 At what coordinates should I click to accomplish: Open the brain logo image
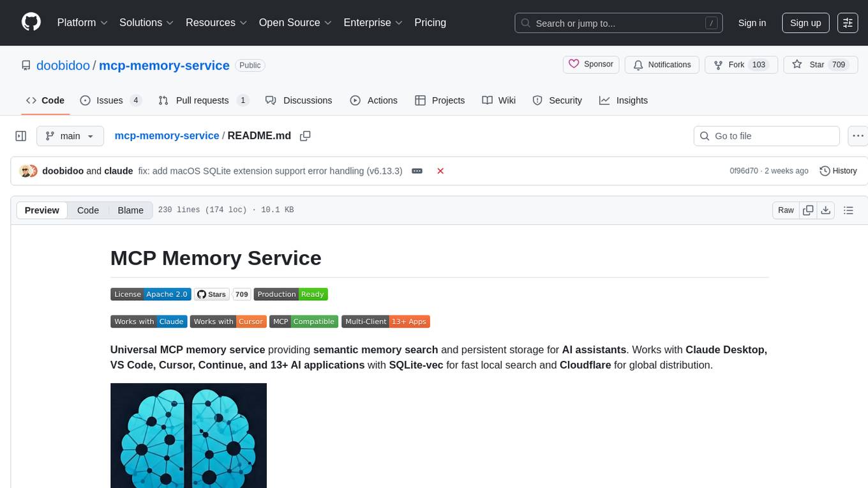coord(188,436)
